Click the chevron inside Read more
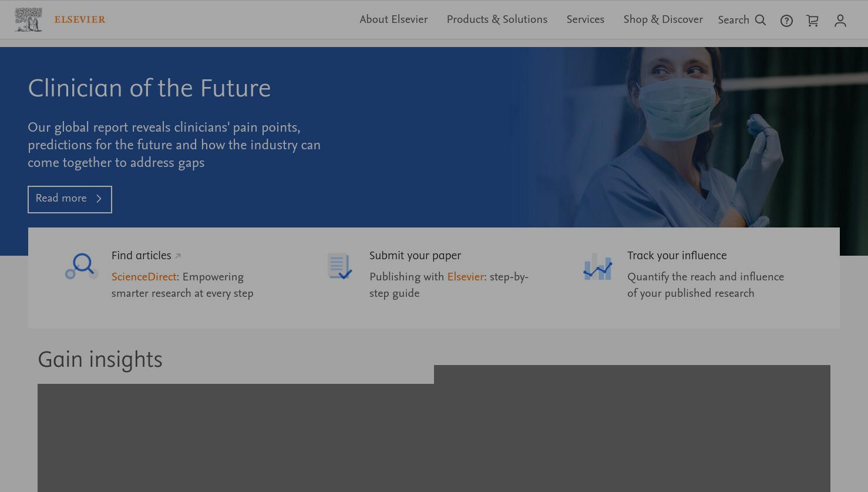The width and height of the screenshot is (868, 492). pos(99,199)
